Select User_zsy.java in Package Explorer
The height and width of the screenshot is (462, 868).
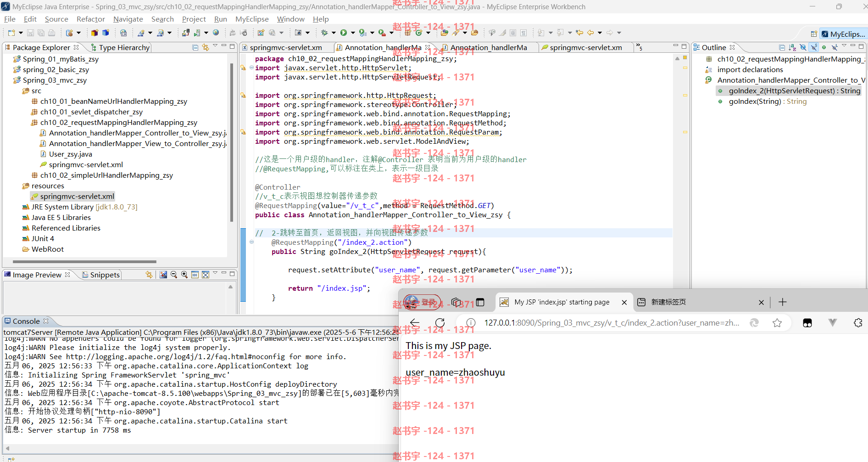pos(70,154)
